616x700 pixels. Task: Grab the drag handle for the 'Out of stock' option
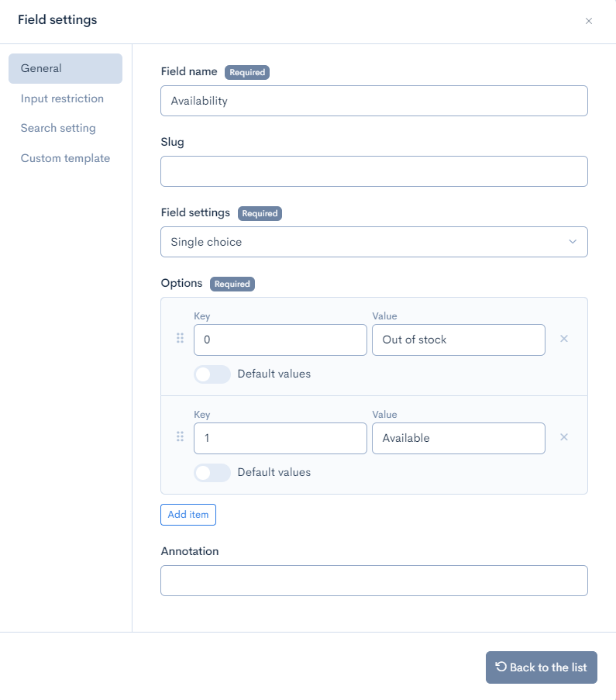[x=180, y=338]
